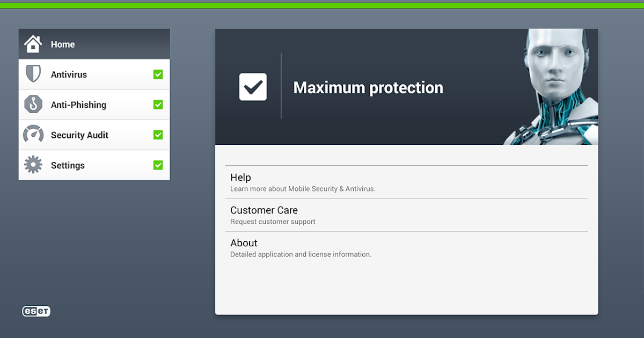Click the Home icon in sidebar
The height and width of the screenshot is (338, 644).
tap(33, 43)
